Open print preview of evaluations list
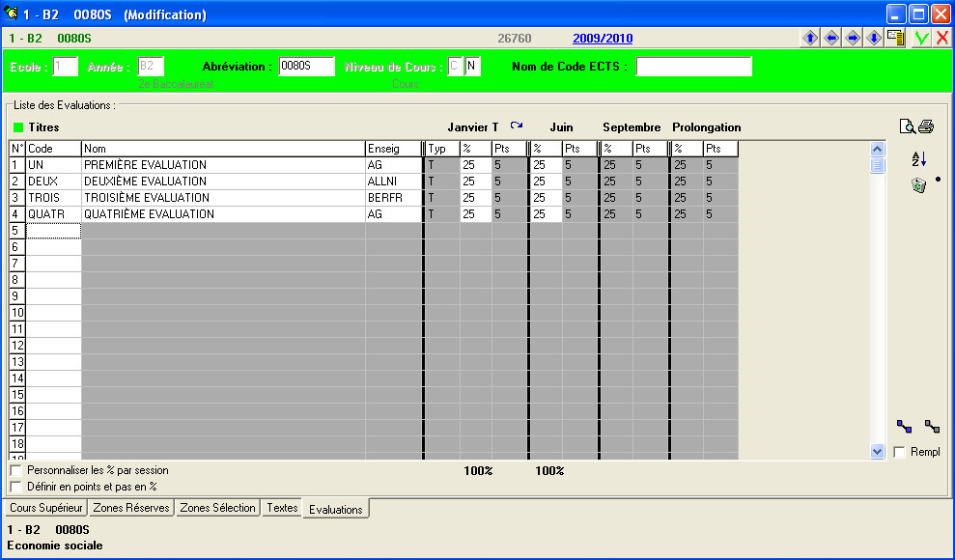 point(907,126)
